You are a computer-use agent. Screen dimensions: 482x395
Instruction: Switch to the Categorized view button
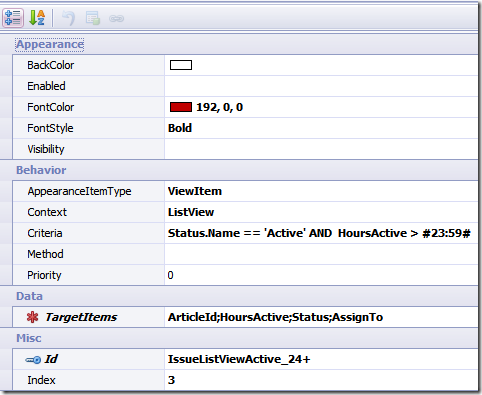13,18
